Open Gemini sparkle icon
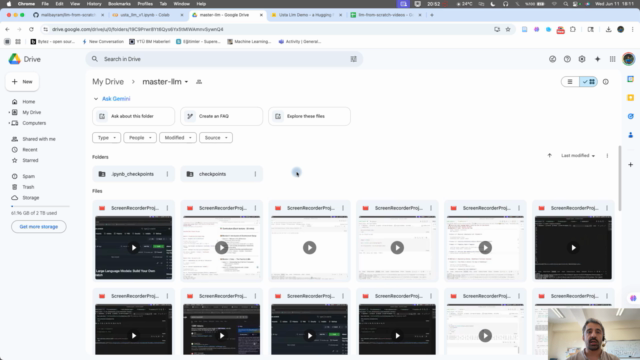The width and height of the screenshot is (640, 360). click(598, 59)
